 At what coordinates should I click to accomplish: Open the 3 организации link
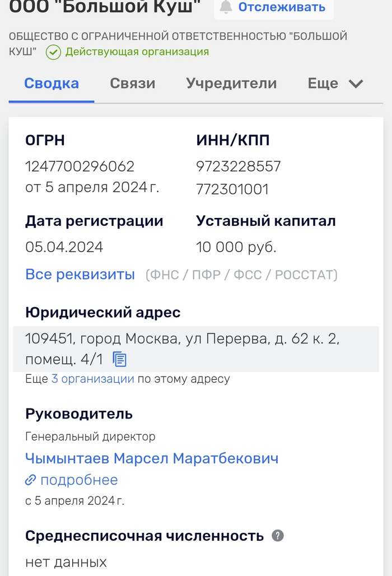[x=92, y=379]
